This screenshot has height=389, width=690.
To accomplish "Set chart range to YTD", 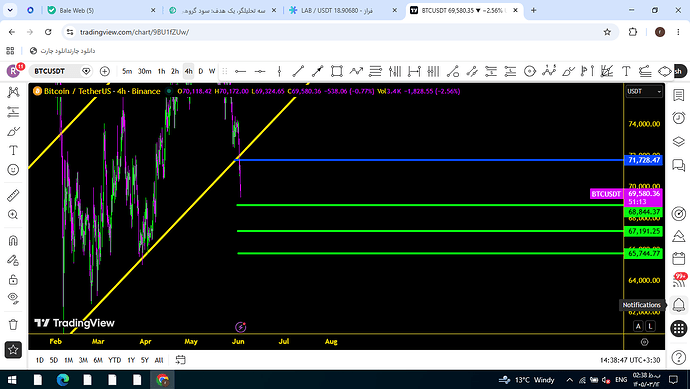I will [x=114, y=360].
